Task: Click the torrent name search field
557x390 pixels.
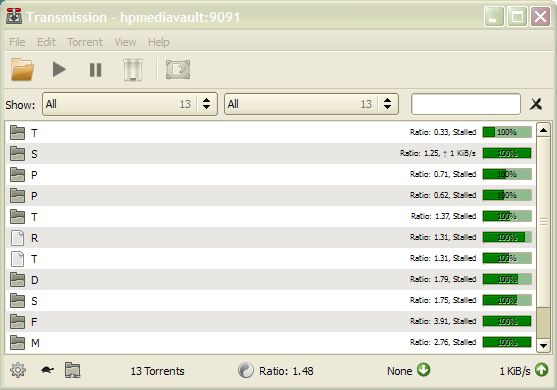Action: click(466, 104)
